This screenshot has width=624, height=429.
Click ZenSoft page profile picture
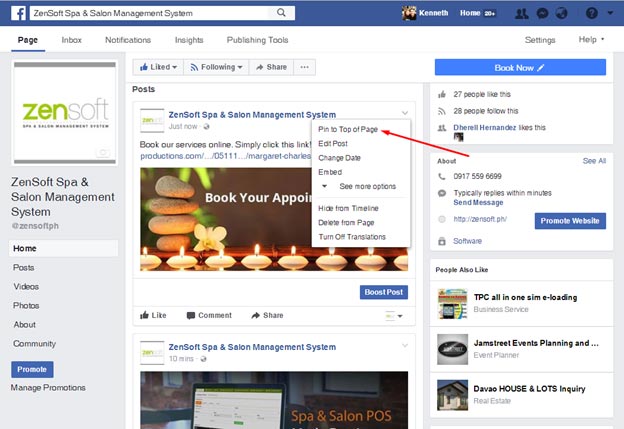click(x=65, y=113)
